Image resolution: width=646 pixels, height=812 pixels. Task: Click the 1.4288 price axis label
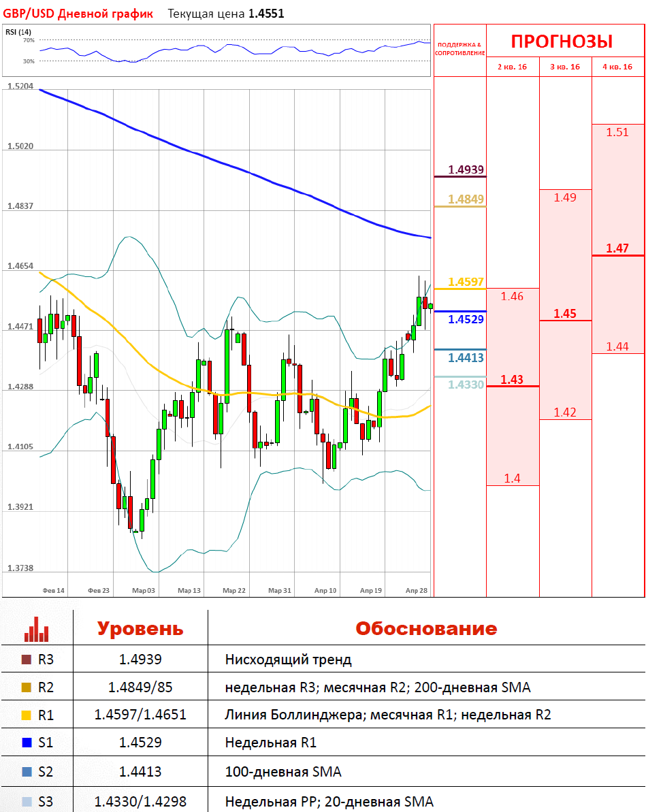[20, 387]
